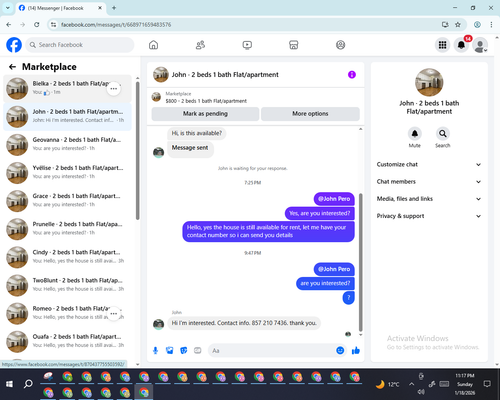Screen dimensions: 500x400
Task: Click large listing photo in info panel
Action: pyautogui.click(x=429, y=82)
